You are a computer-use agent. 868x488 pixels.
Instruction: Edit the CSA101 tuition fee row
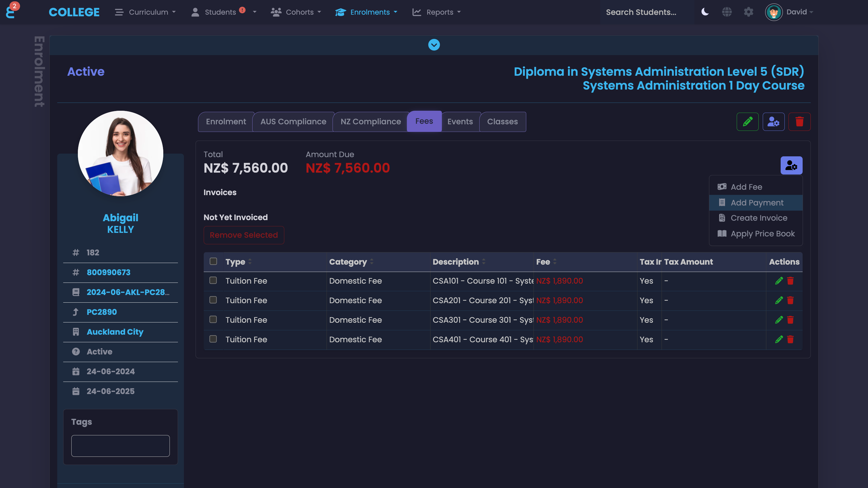tap(778, 281)
